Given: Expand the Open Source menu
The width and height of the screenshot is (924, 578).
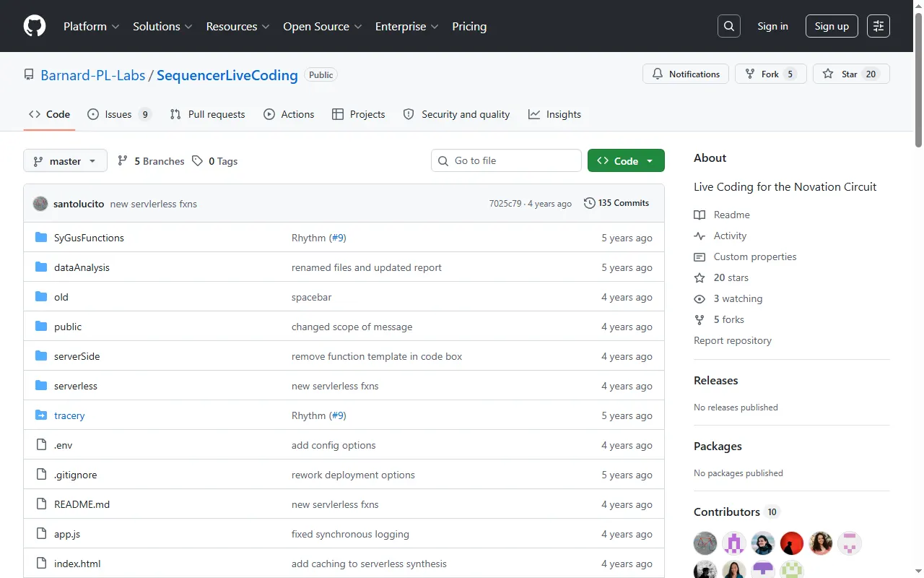Looking at the screenshot, I should (x=323, y=26).
